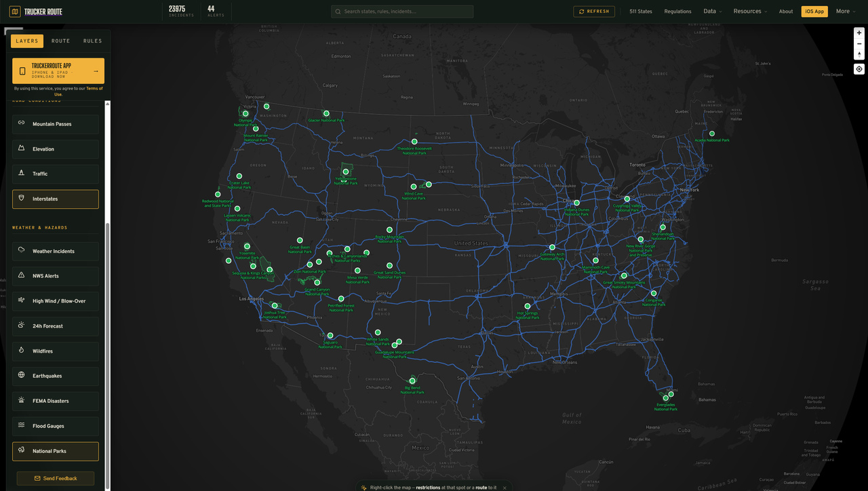Click the Refresh button
Screen dimensions: 868x491
pyautogui.click(x=594, y=12)
